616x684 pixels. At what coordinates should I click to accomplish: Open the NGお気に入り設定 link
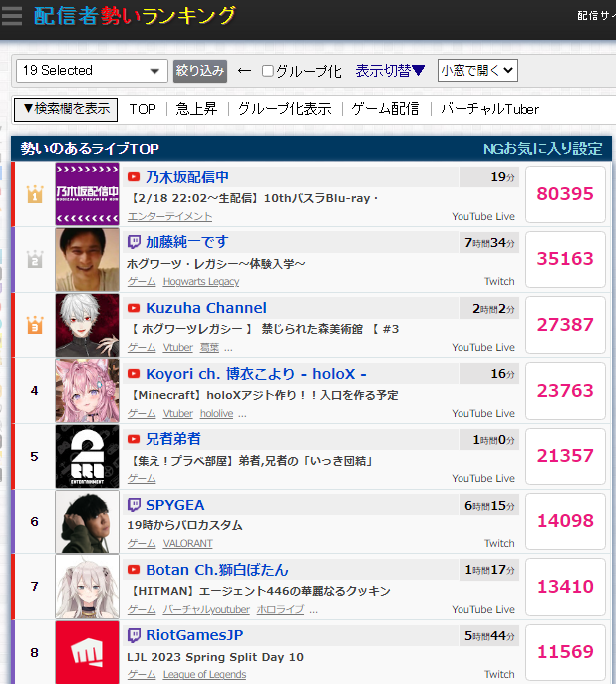click(543, 149)
